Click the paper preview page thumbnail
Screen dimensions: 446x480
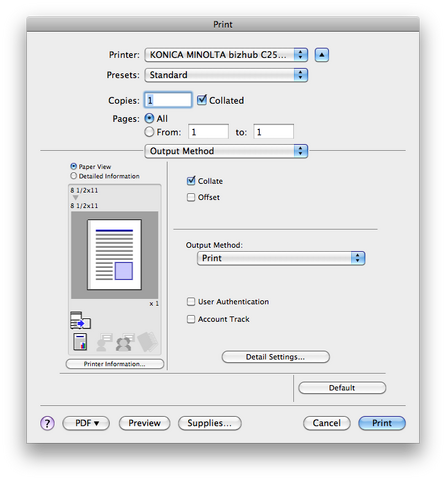114,255
